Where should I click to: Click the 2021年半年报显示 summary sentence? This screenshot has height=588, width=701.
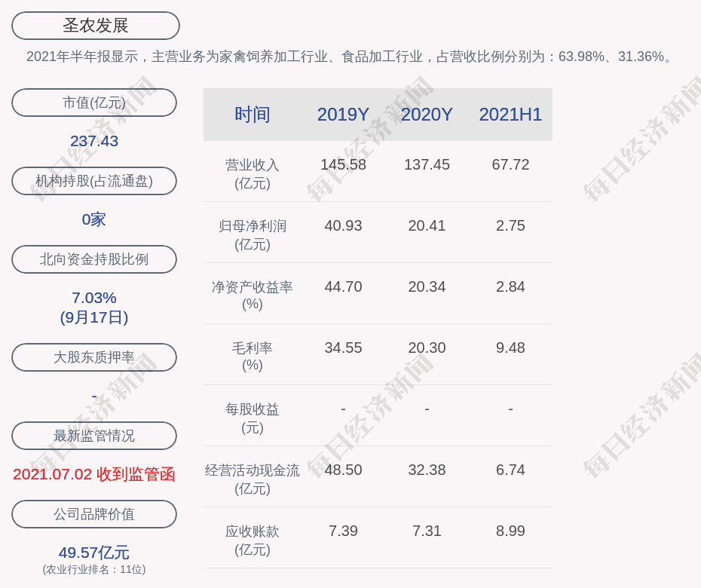[x=350, y=57]
